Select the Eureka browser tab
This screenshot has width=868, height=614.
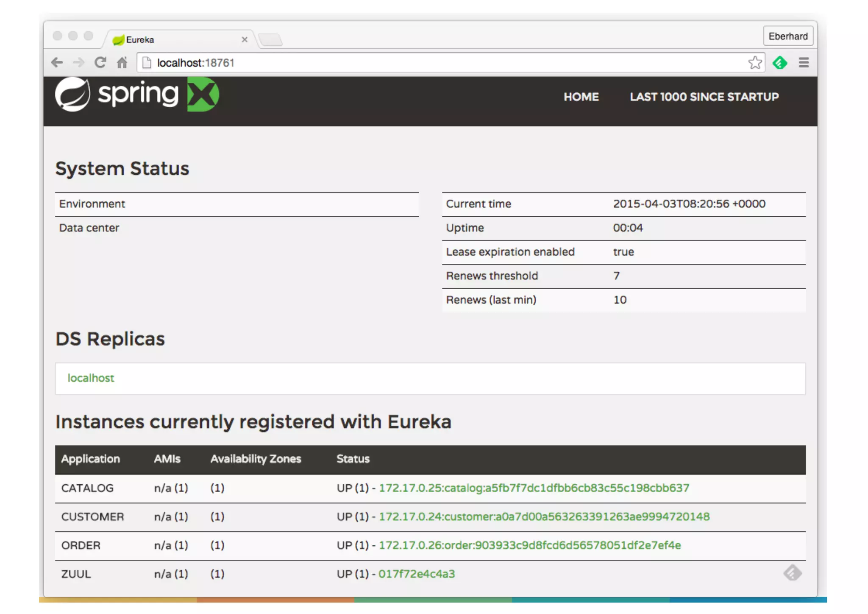tap(180, 39)
